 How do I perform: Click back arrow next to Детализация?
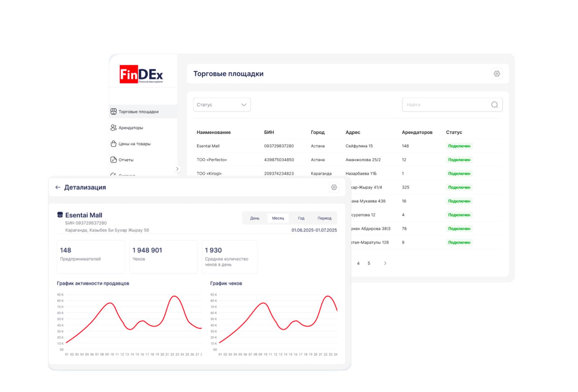58,187
